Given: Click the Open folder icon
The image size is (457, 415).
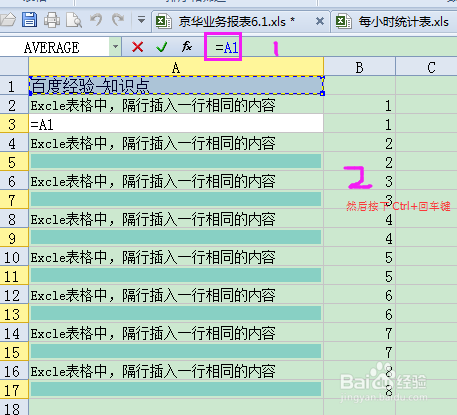Looking at the screenshot, I should click(x=7, y=20).
